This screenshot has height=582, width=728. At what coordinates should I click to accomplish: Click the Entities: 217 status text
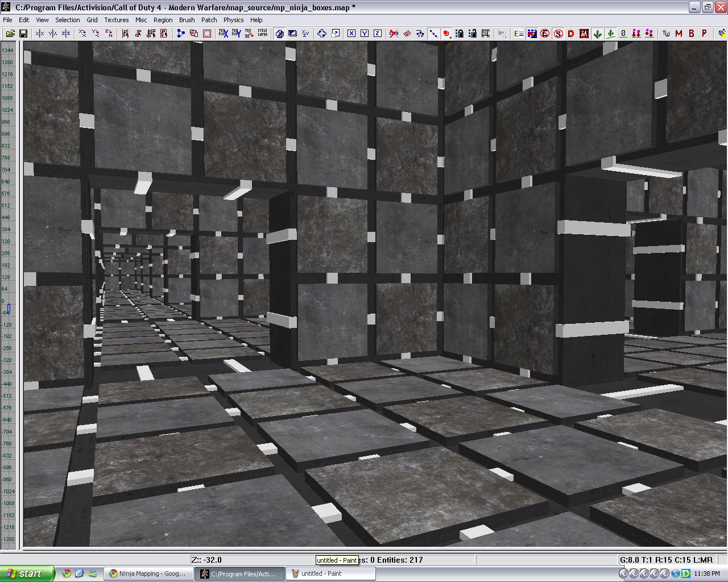coord(400,560)
